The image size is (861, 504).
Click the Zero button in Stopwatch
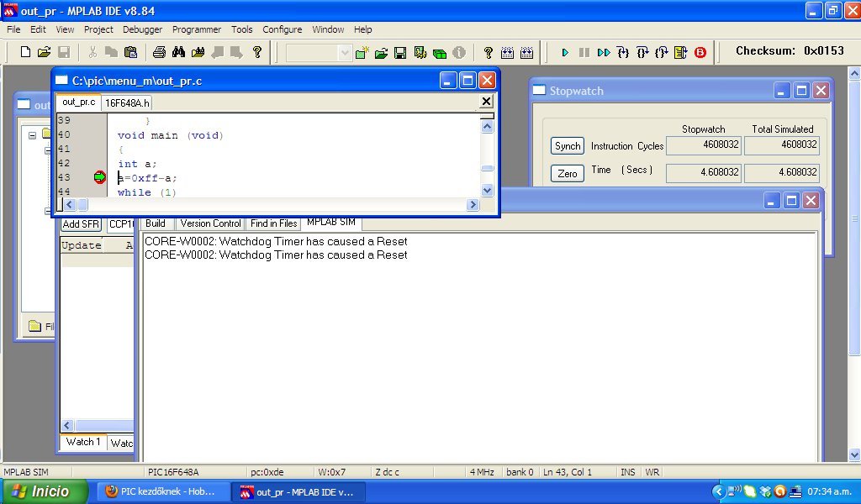pyautogui.click(x=568, y=173)
